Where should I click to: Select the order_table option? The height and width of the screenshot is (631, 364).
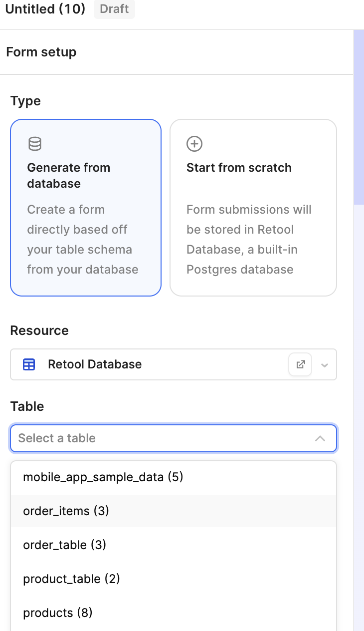tap(63, 545)
